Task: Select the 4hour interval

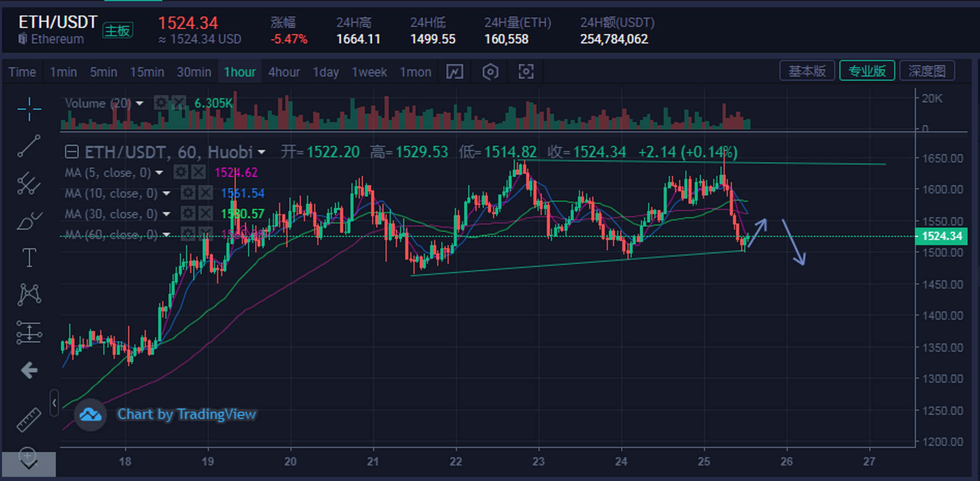Action: pos(284,72)
